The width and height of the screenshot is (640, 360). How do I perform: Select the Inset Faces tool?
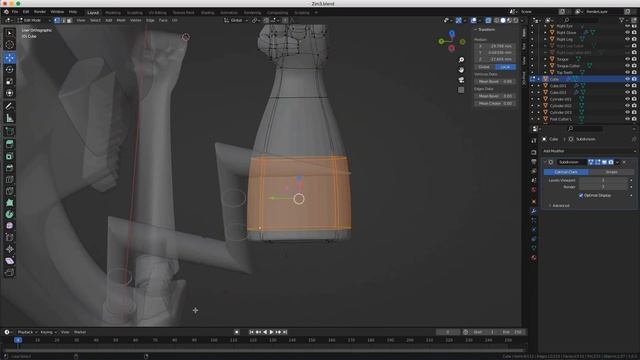click(9, 156)
